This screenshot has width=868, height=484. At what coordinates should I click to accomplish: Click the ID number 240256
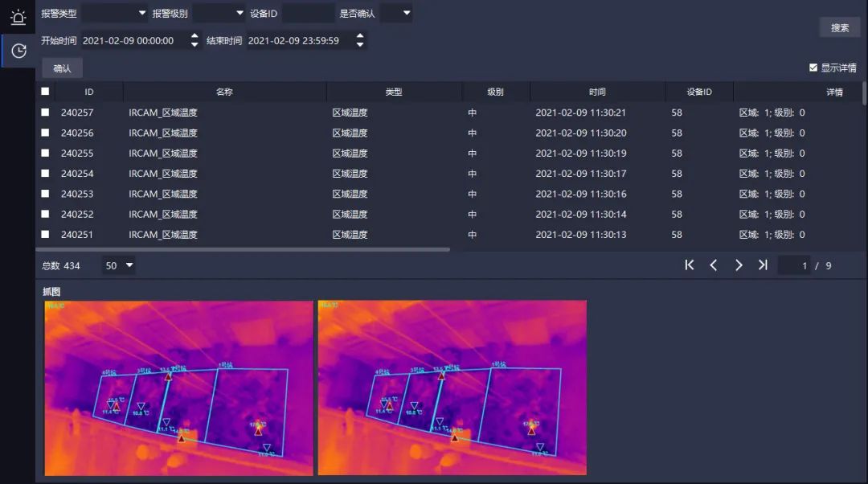tap(77, 133)
